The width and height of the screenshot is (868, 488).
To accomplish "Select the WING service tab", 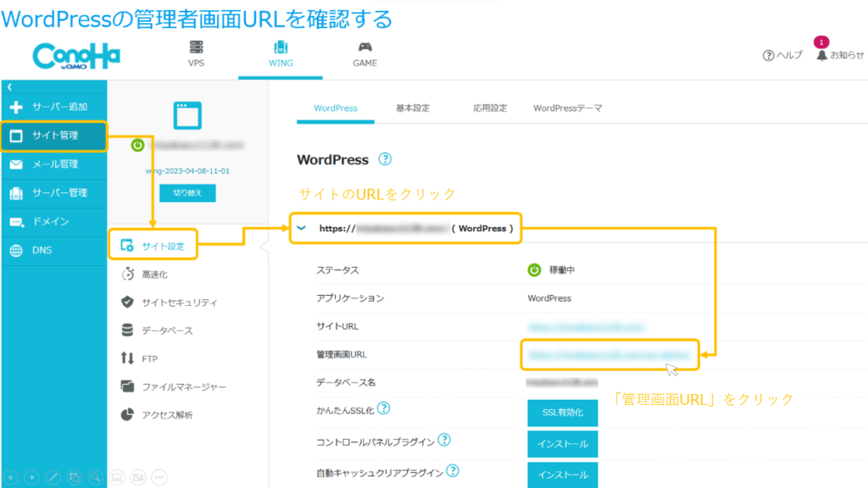I will [281, 54].
